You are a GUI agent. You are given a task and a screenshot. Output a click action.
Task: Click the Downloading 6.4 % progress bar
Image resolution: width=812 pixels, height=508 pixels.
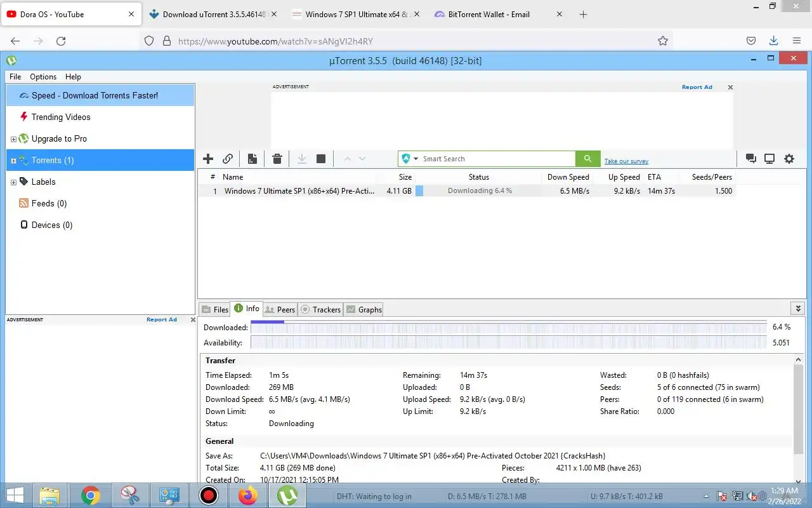point(479,190)
